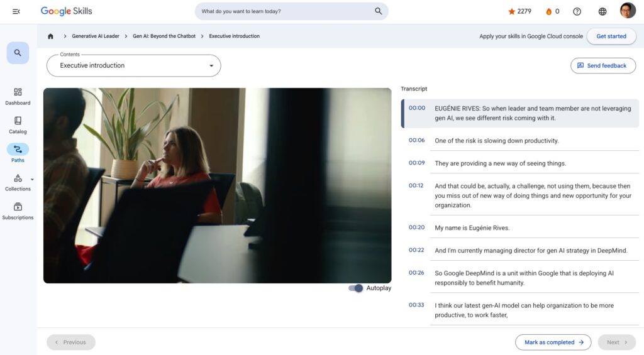Collapse the sidebar with hamburger menu icon
Viewport: 644px width, 355px height.
pyautogui.click(x=16, y=11)
